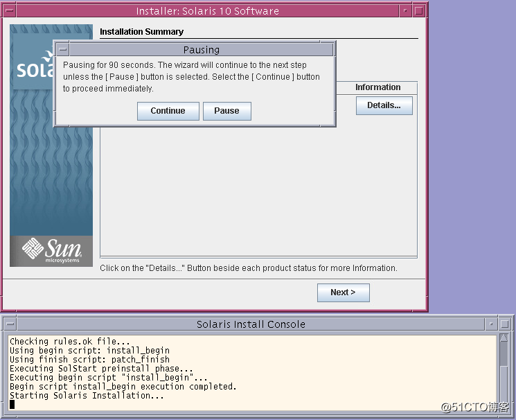516x420 pixels.
Task: Open window menu of Installer window
Action: tap(10, 11)
